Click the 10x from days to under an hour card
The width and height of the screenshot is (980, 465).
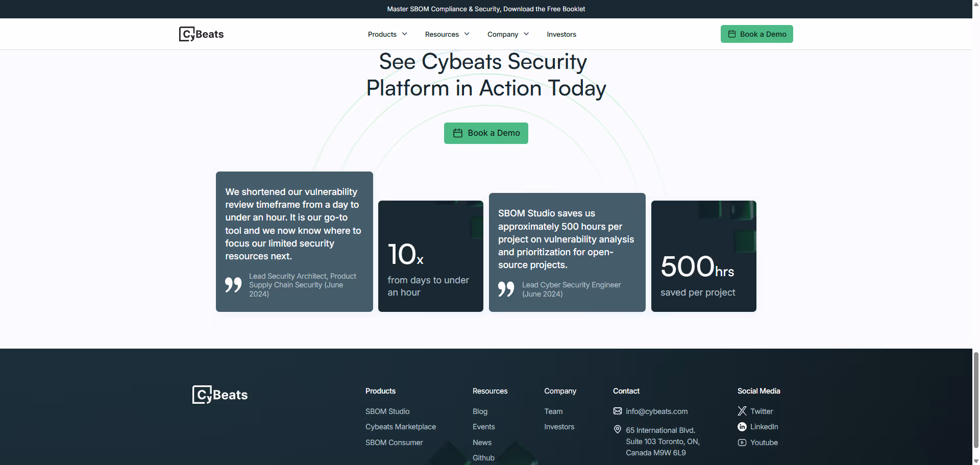pos(431,256)
